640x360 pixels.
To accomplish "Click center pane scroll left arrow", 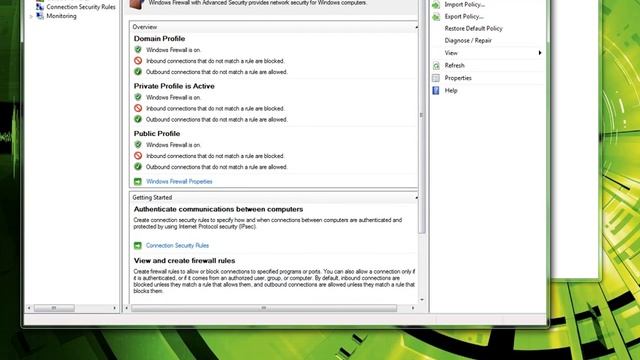I will coord(127,308).
